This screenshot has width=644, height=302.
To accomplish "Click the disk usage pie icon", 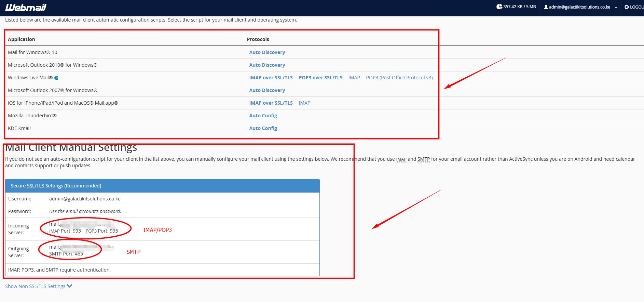I will tap(499, 7).
